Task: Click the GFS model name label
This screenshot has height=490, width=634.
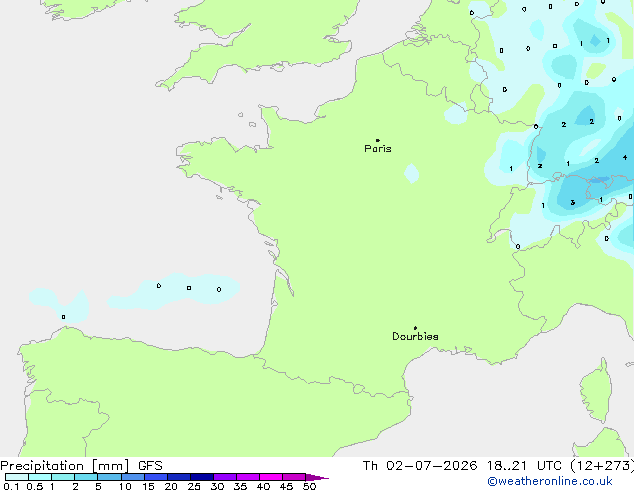Action: pyautogui.click(x=150, y=466)
